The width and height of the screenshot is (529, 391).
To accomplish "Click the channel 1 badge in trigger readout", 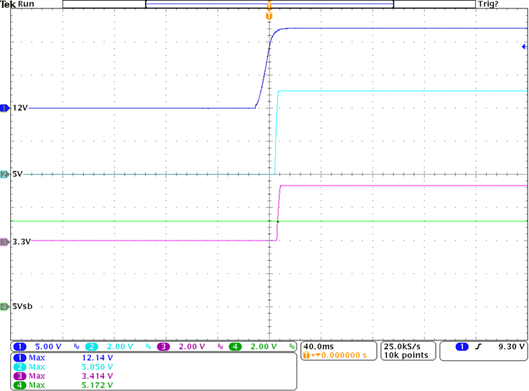I will [x=462, y=347].
